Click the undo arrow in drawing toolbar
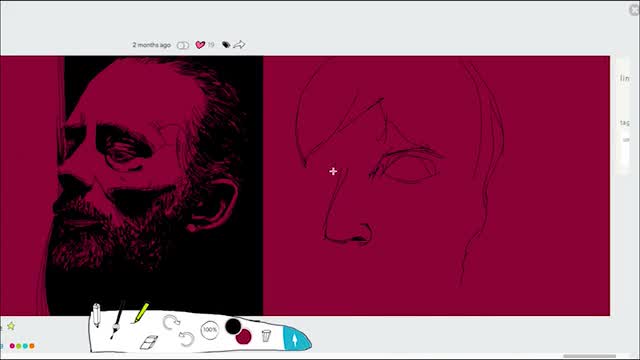The height and width of the screenshot is (360, 640). tap(187, 339)
